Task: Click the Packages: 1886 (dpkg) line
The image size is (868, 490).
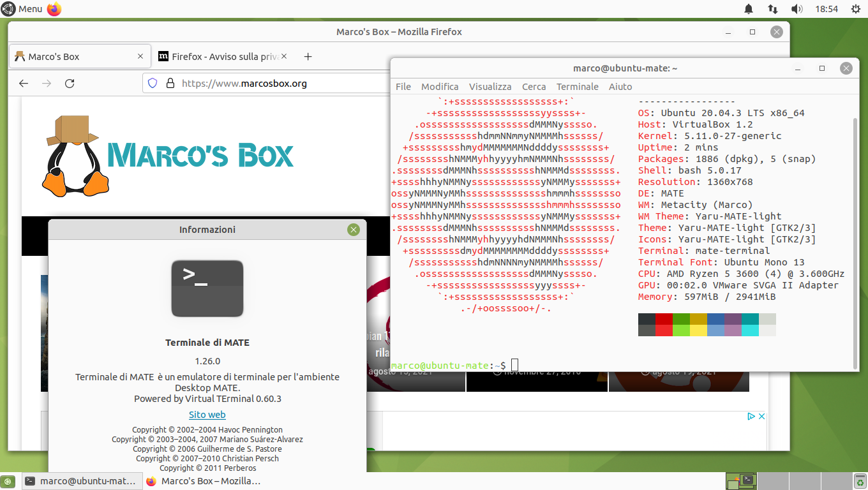Action: pyautogui.click(x=727, y=159)
